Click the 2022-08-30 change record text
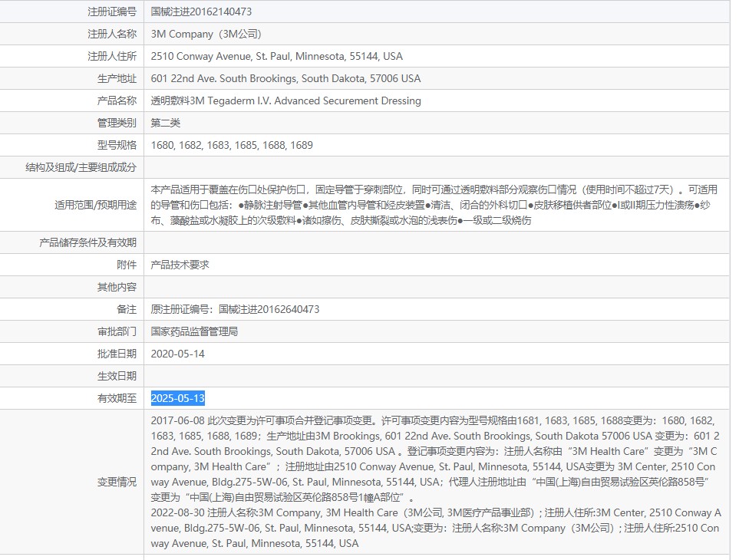The image size is (739, 560). tap(436, 528)
